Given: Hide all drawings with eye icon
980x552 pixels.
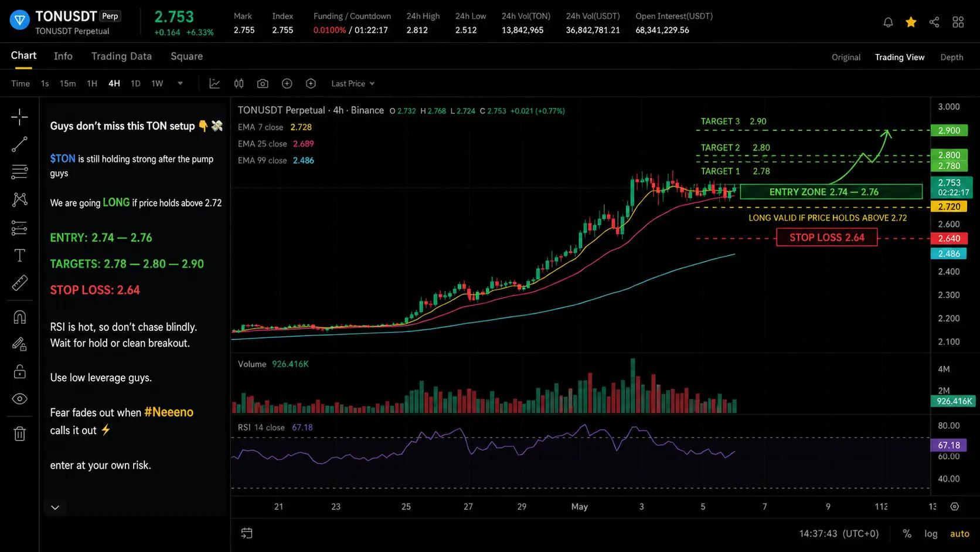Looking at the screenshot, I should click(19, 399).
